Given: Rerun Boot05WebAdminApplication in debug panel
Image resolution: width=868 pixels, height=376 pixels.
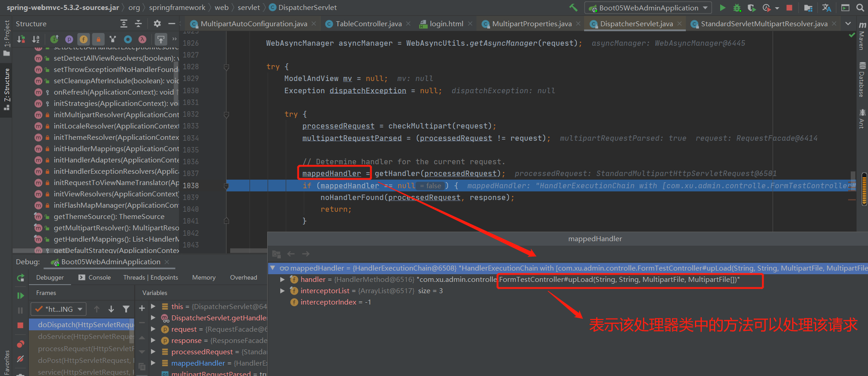Looking at the screenshot, I should point(20,277).
